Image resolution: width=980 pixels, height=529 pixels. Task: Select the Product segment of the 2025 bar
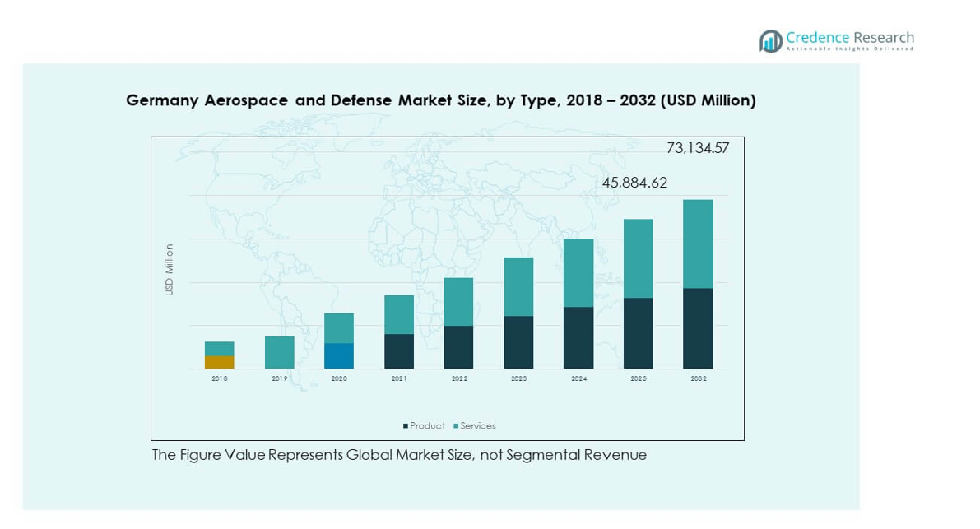click(x=638, y=333)
